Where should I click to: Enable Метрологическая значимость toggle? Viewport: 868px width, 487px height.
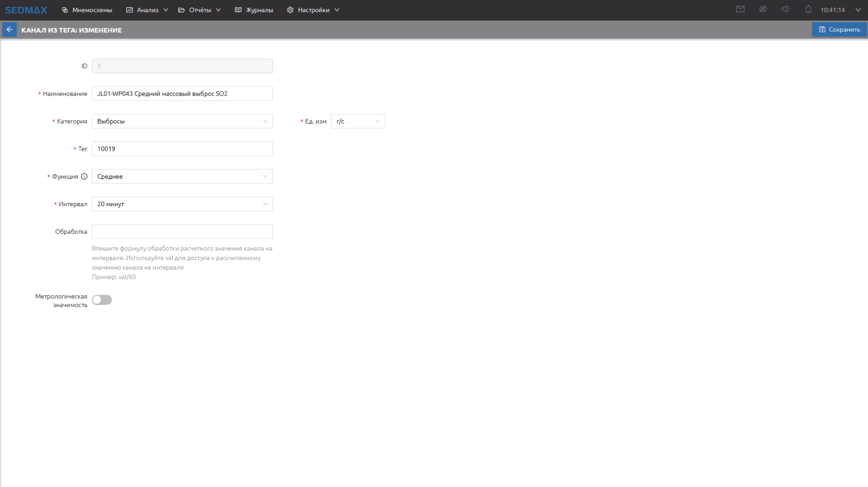point(102,300)
